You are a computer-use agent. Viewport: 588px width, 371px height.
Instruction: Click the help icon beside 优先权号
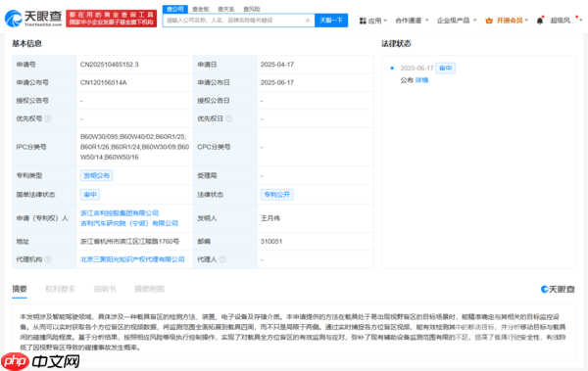[x=48, y=118]
